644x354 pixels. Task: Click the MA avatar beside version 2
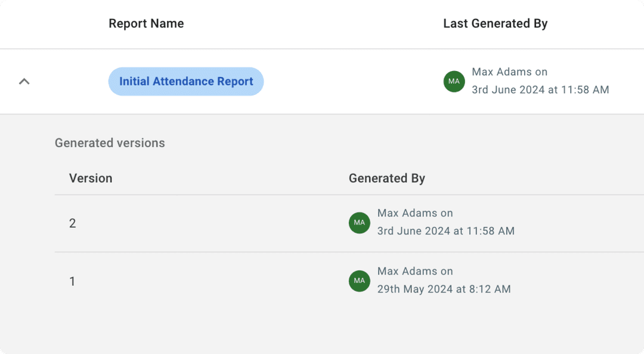tap(360, 223)
